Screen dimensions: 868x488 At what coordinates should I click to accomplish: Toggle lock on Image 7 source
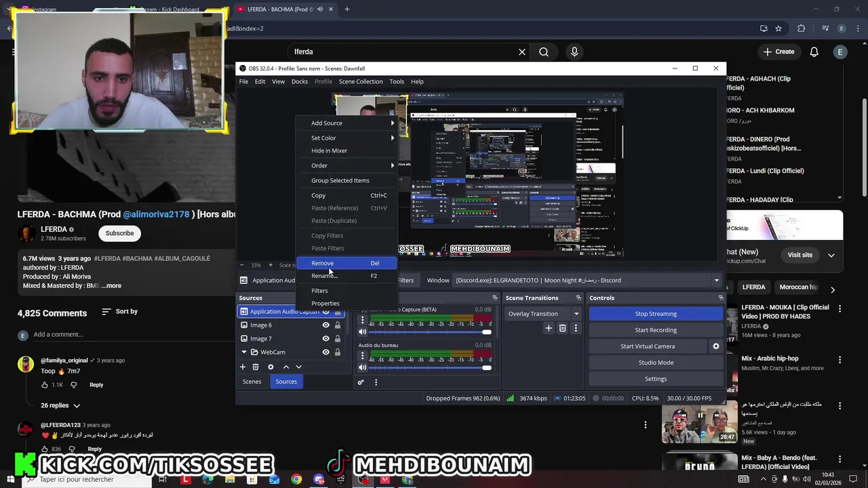(337, 339)
